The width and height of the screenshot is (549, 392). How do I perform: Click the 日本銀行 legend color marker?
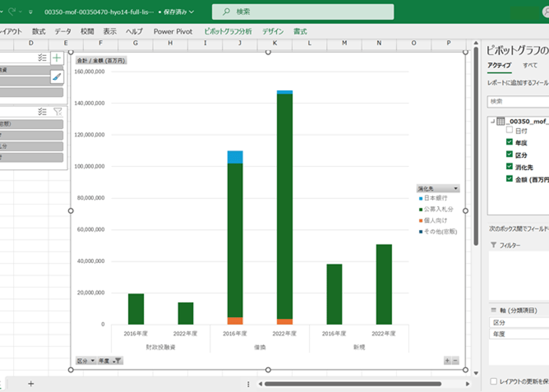click(421, 198)
